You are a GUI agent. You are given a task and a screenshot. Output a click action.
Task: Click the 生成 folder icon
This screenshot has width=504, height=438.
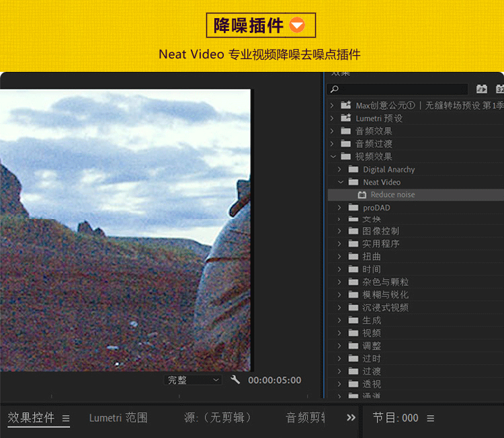coord(353,320)
